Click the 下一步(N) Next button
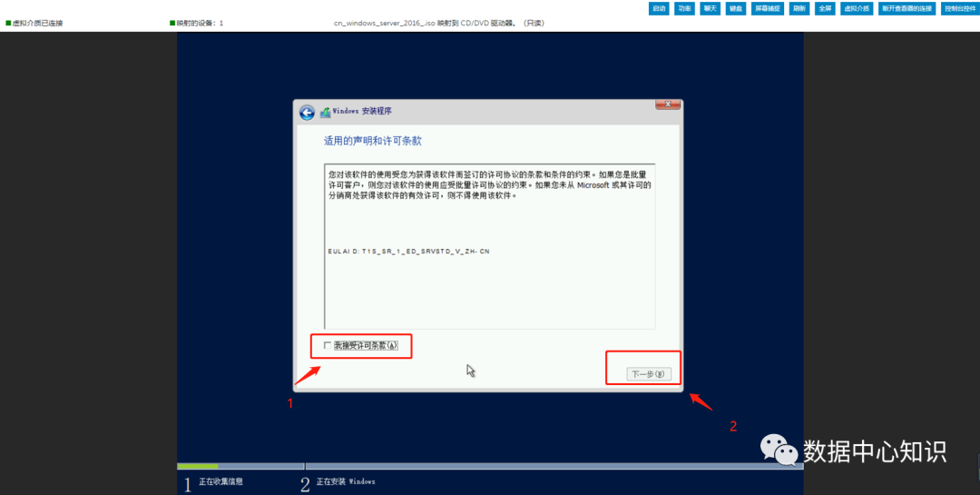Viewport: 980px width, 495px height. pos(649,374)
